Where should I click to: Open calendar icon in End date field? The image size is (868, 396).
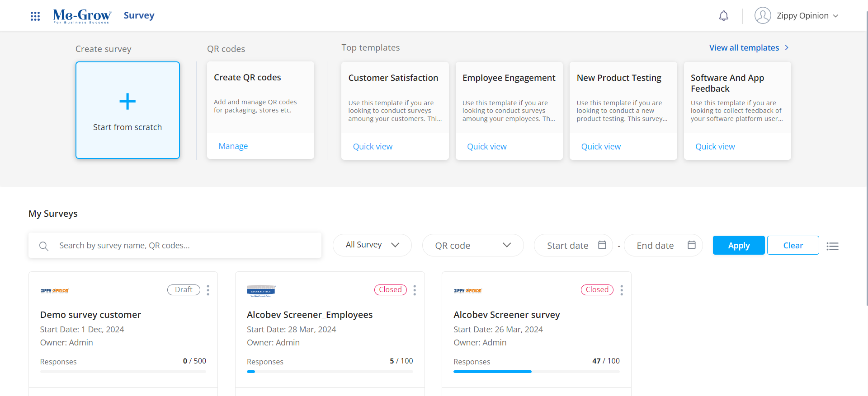(x=691, y=245)
